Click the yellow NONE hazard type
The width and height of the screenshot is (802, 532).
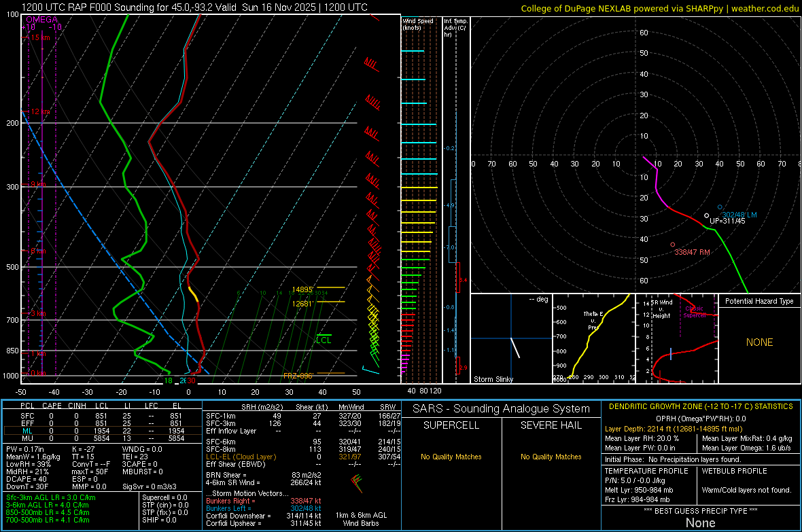pos(760,342)
